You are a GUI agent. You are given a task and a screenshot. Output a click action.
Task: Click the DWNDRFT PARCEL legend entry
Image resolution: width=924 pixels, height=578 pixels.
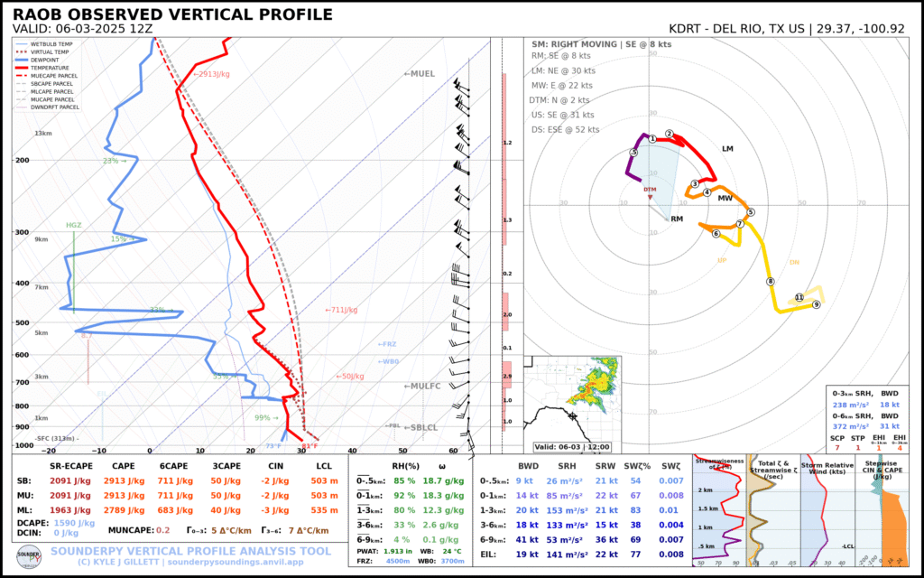(54, 107)
